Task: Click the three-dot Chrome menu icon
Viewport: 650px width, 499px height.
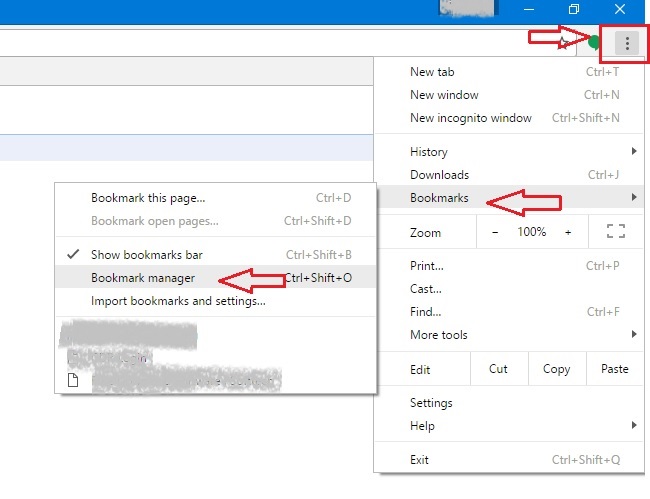Action: coord(627,43)
